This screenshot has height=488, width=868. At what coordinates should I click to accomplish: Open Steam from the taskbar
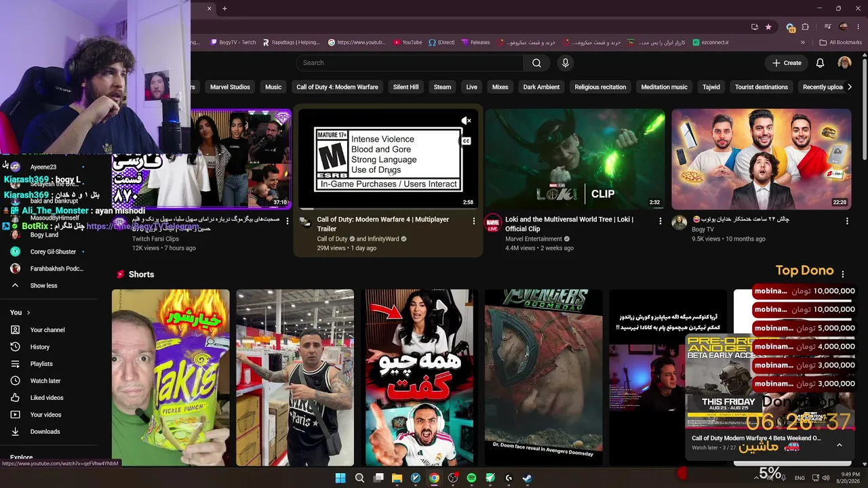[527, 478]
